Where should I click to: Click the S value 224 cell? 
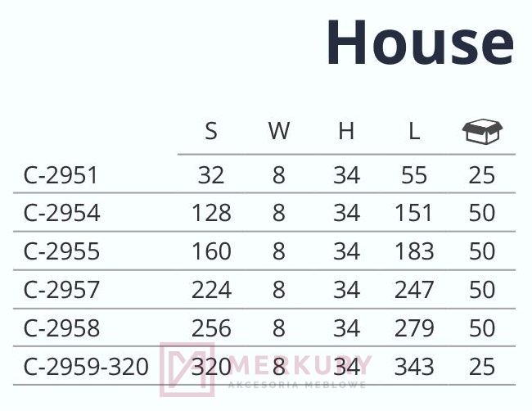pyautogui.click(x=211, y=290)
